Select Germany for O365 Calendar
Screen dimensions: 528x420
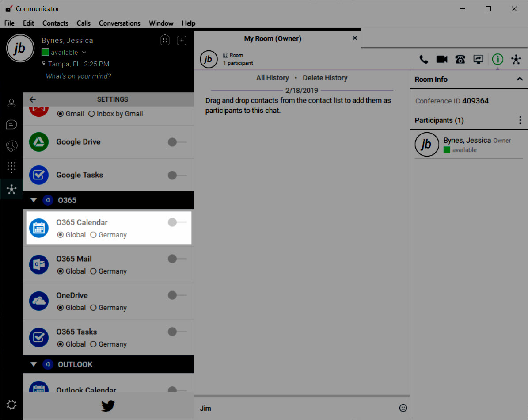[93, 235]
